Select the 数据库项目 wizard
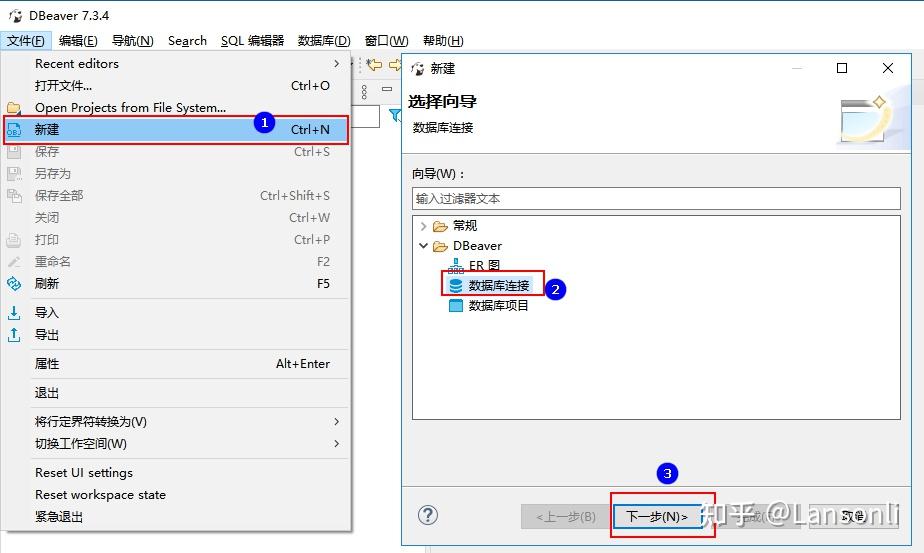Image resolution: width=924 pixels, height=553 pixels. (x=499, y=305)
